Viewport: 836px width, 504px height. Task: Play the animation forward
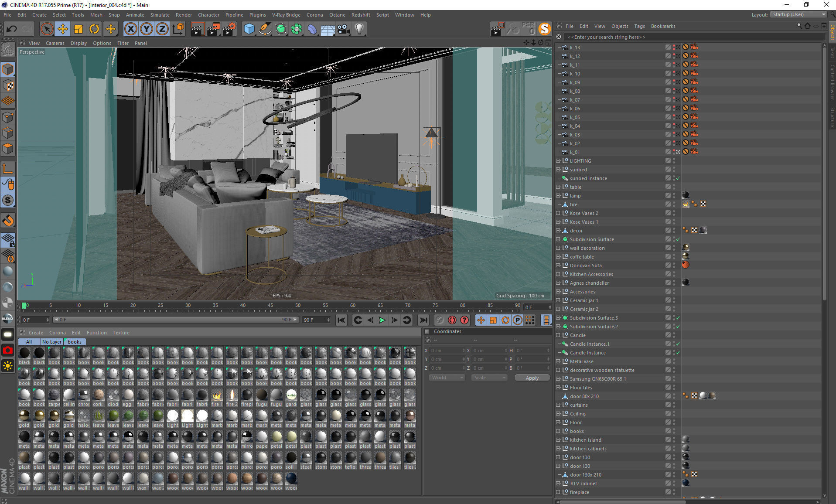point(382,320)
